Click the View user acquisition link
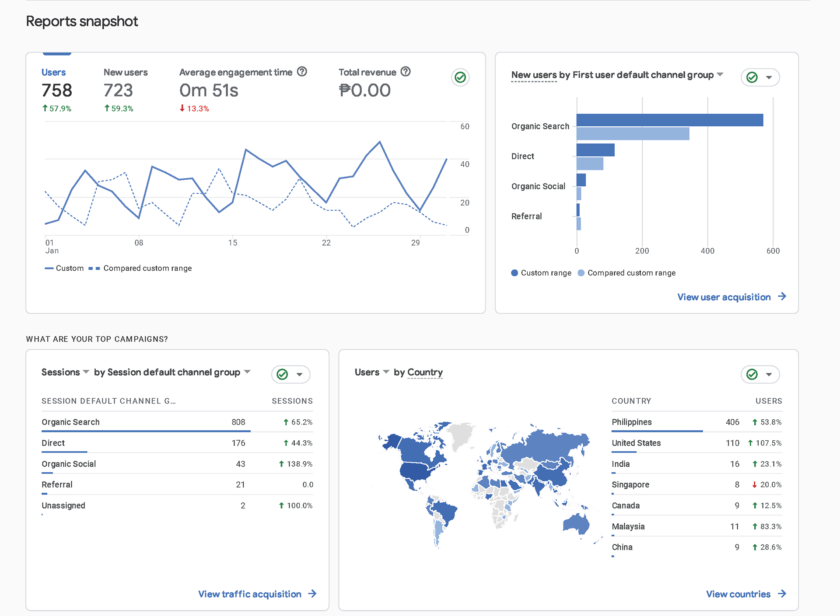Screen dimensions: 840x616 coord(724,297)
